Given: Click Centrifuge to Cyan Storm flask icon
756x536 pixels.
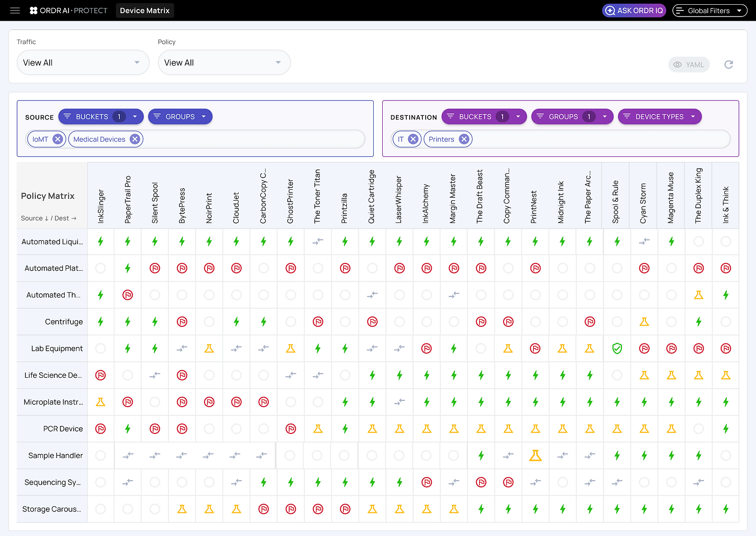Looking at the screenshot, I should (644, 322).
